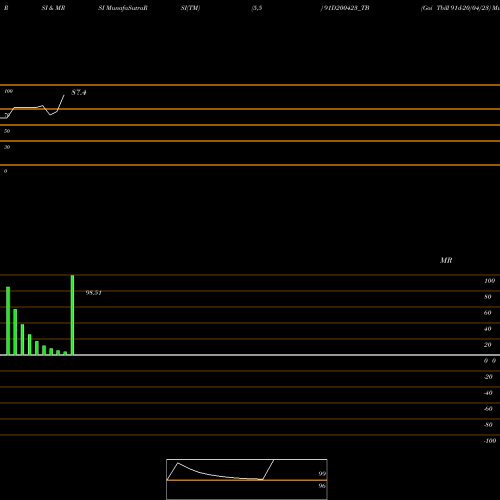
Task: Click the -60 tick on the MR axis
Action: 488,409
